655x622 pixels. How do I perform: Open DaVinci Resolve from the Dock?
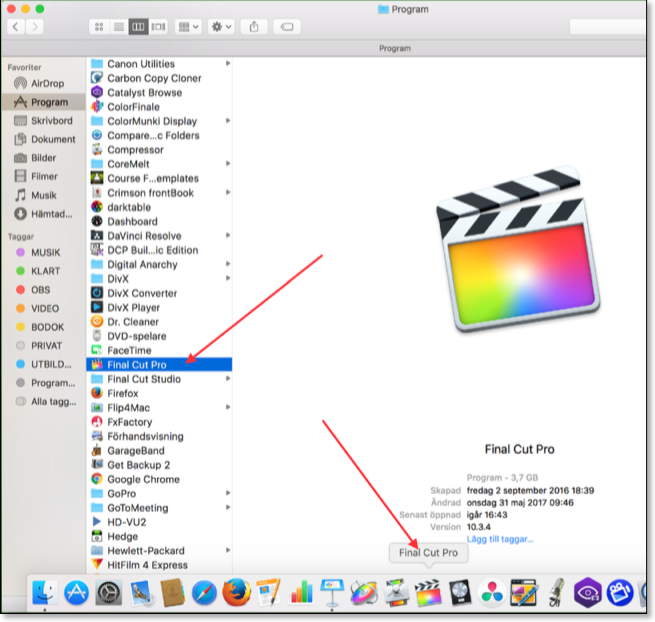[492, 592]
